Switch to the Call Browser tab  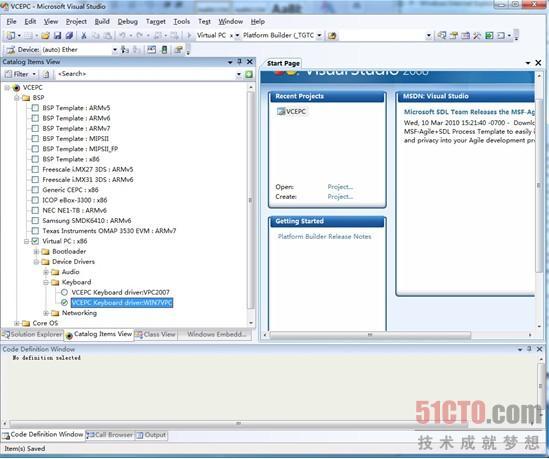(110, 435)
